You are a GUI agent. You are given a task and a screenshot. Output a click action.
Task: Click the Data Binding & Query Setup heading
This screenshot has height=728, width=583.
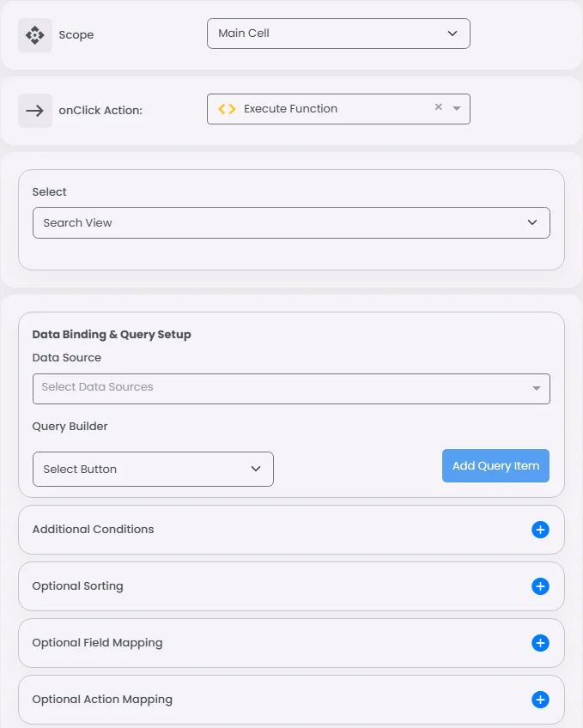coord(112,335)
